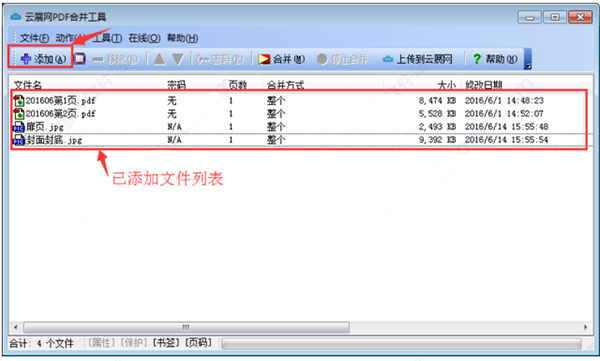Viewport: 600px width, 361px height.
Task: Toggle the [页码] status bar option
Action: [x=198, y=343]
